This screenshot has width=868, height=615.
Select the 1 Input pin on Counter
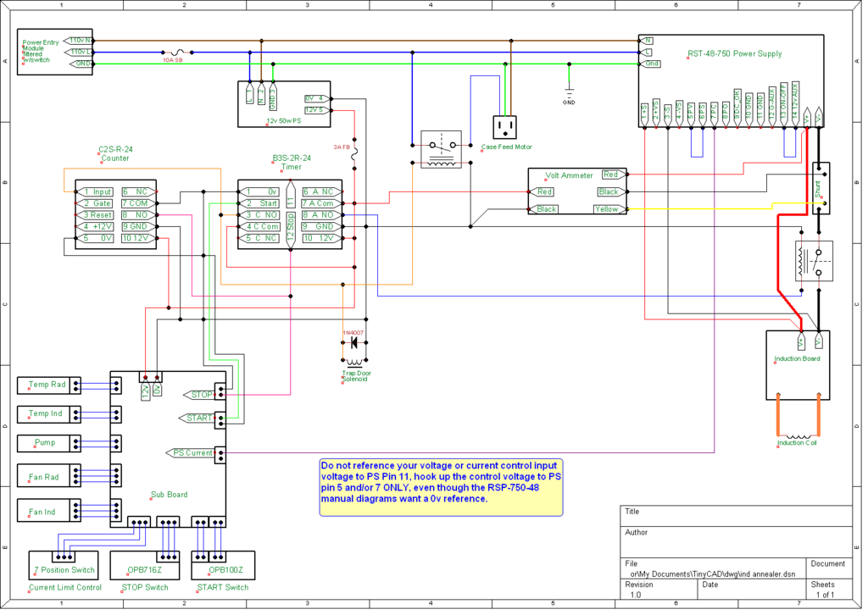tap(96, 191)
